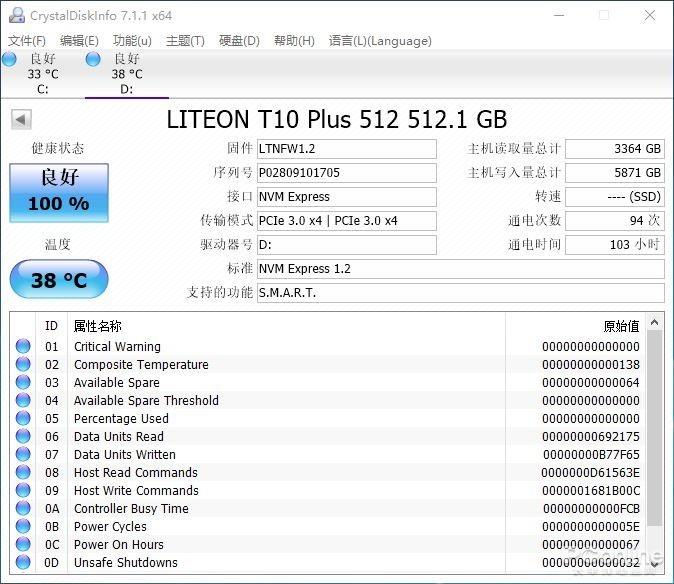The image size is (674, 584).
Task: Click the ID column header
Action: coord(51,326)
